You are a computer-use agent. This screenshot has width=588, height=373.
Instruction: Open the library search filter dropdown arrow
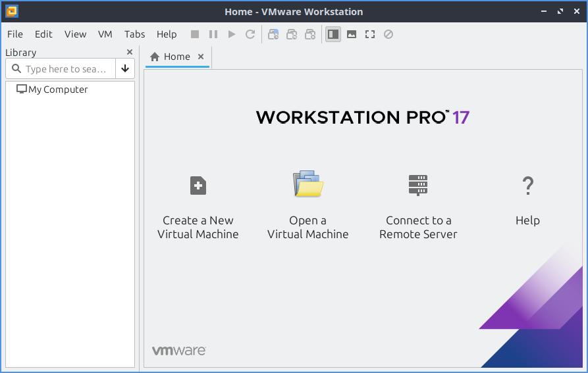125,68
